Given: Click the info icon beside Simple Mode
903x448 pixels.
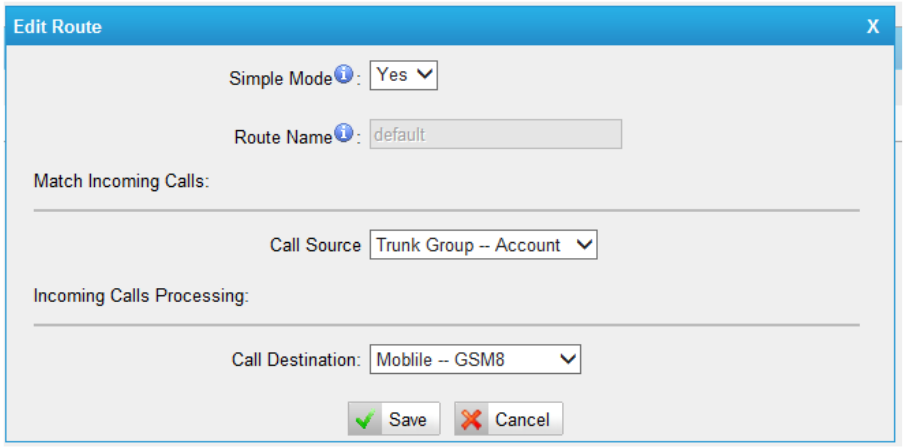Looking at the screenshot, I should 342,75.
